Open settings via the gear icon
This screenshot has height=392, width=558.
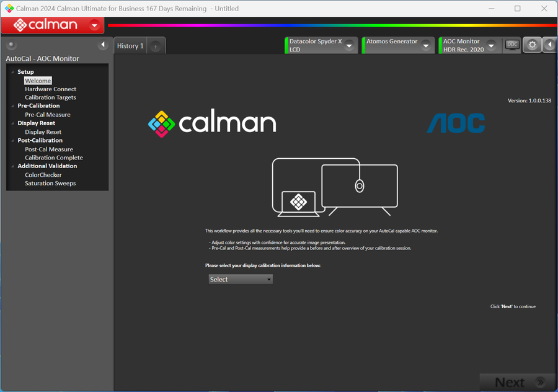[532, 45]
